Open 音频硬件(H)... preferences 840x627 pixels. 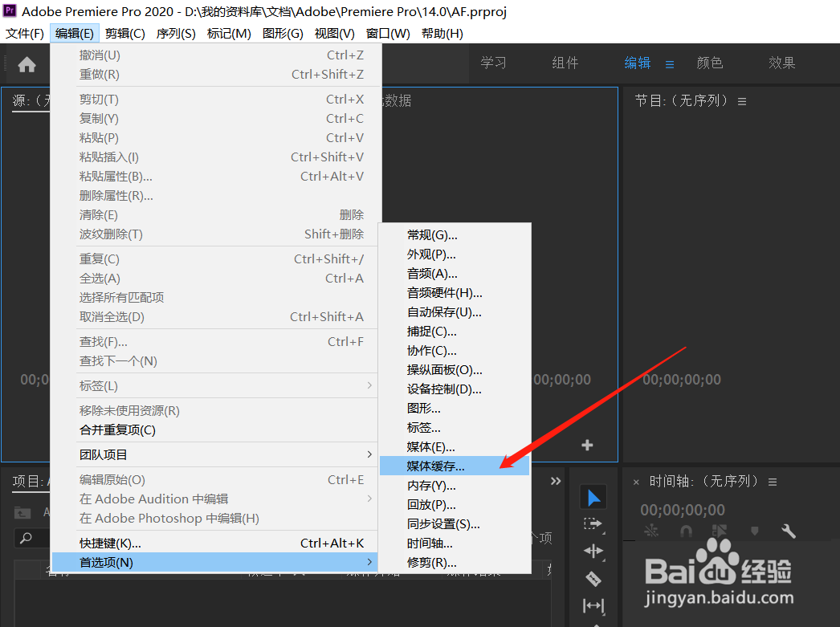click(455, 292)
